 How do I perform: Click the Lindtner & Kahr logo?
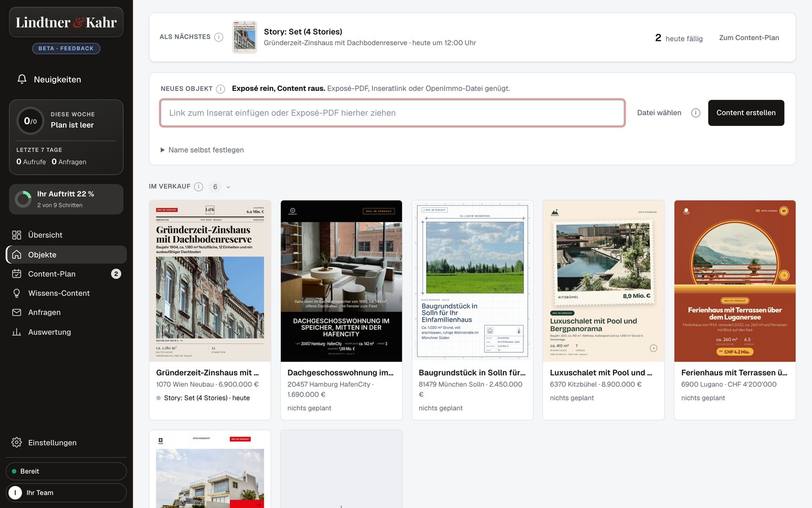66,22
